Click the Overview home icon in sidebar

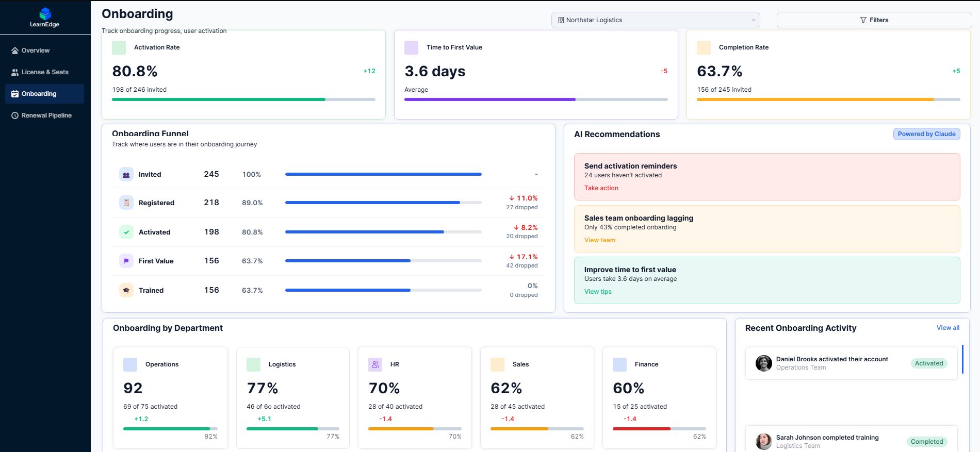point(15,51)
